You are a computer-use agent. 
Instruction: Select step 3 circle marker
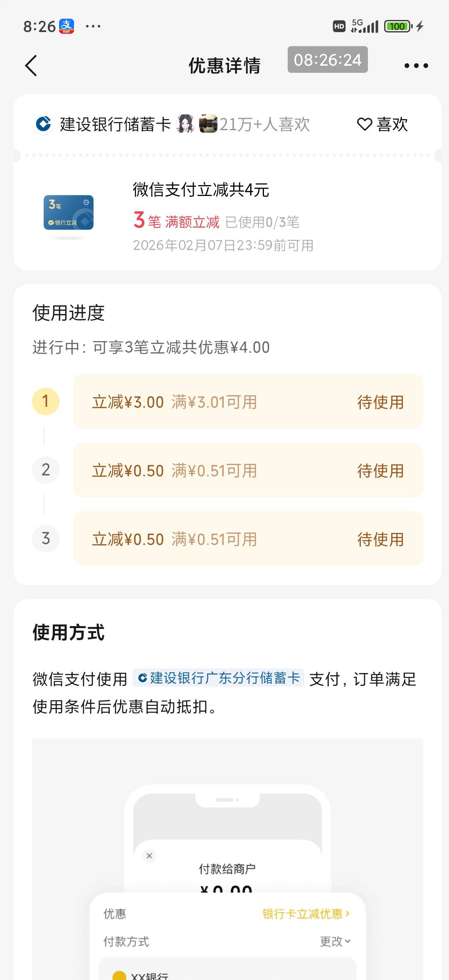point(46,539)
